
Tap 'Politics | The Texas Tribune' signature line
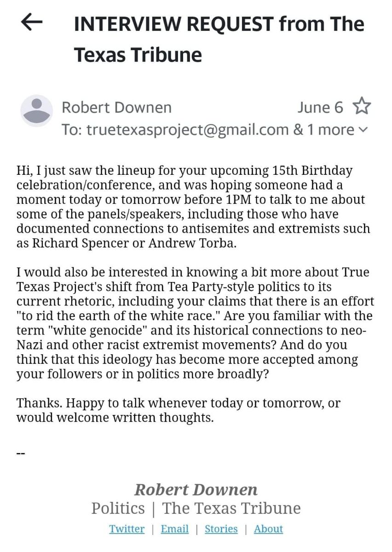click(196, 508)
